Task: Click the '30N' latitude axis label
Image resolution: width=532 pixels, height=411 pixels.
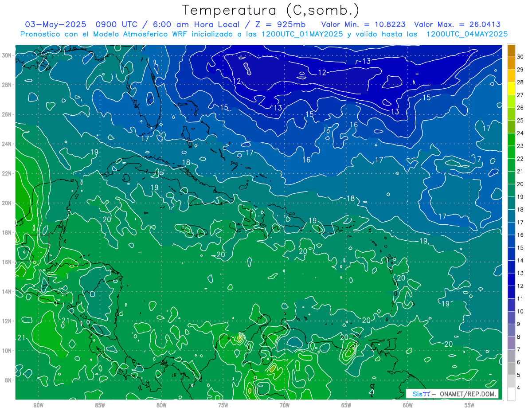Action: [7, 55]
